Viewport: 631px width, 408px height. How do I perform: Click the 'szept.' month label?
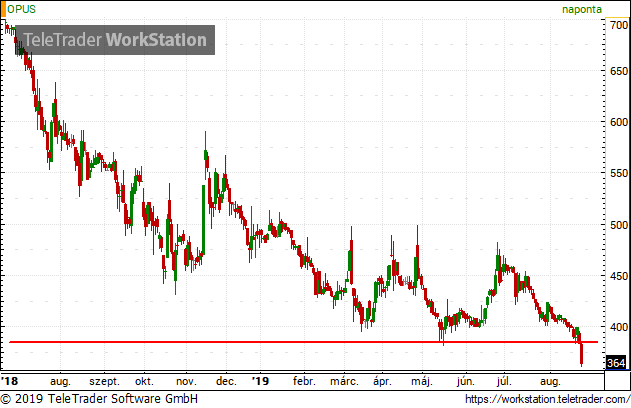point(104,381)
